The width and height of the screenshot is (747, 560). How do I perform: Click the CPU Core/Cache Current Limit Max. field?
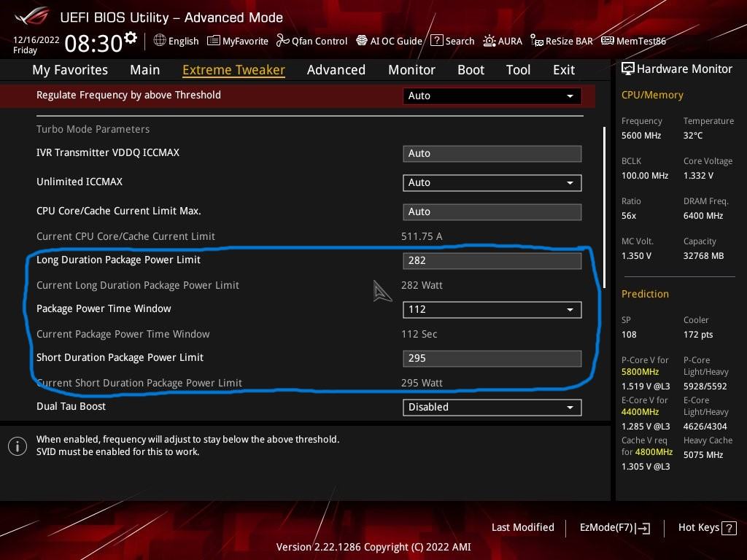coord(492,212)
